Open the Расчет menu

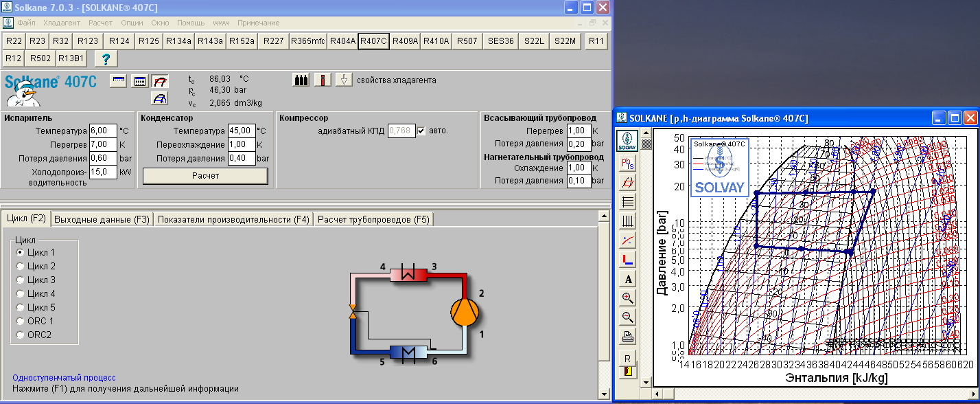click(101, 23)
